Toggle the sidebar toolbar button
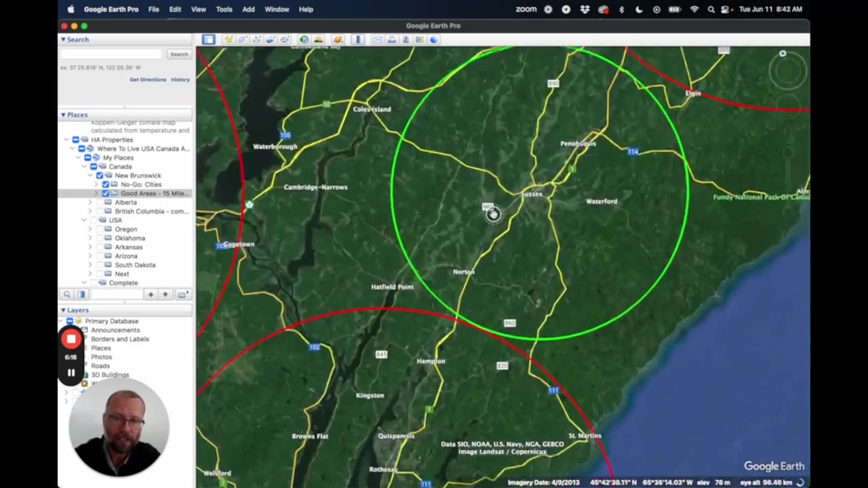 click(208, 39)
